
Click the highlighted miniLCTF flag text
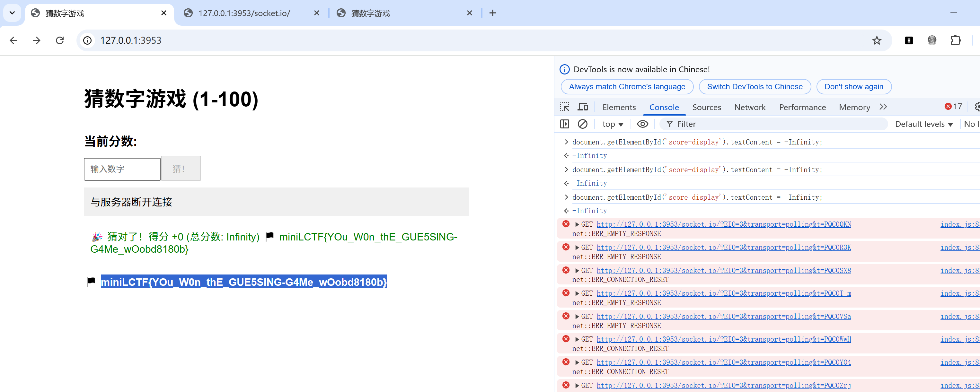coord(244,282)
